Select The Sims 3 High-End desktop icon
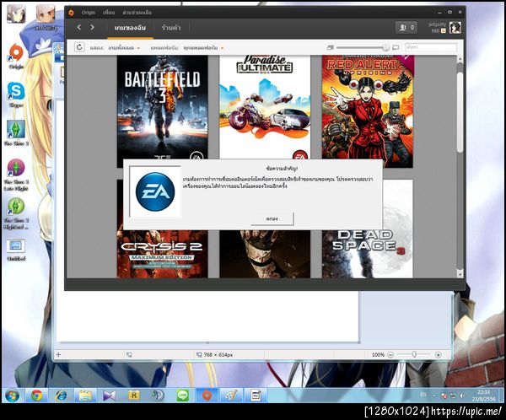 pos(16,213)
